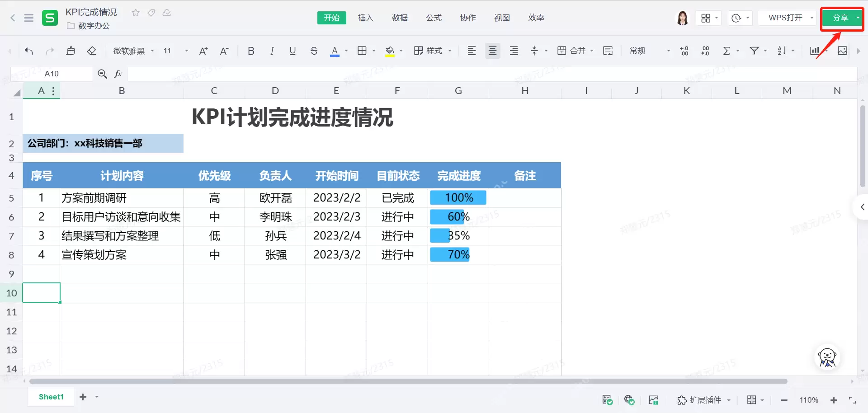The image size is (868, 413).
Task: Toggle italic formatting
Action: [x=272, y=51]
